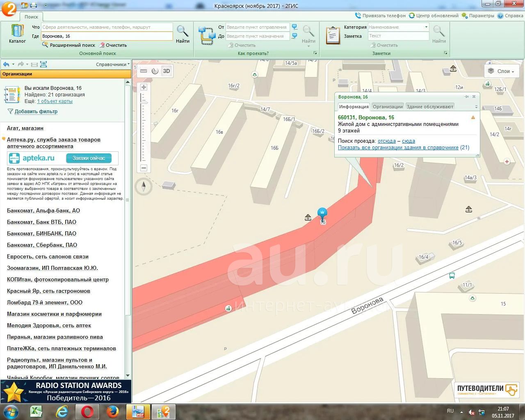Select the Организации tab in info card
This screenshot has height=420, width=525.
coord(388,107)
